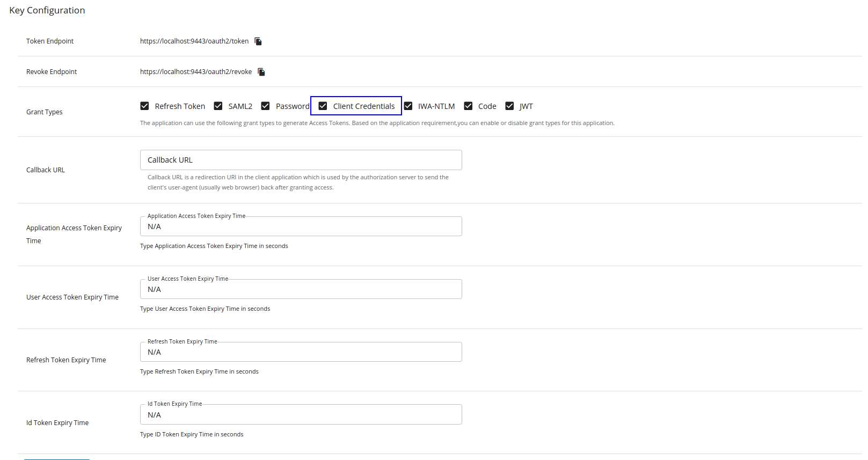Click the grant types help description text

[377, 123]
